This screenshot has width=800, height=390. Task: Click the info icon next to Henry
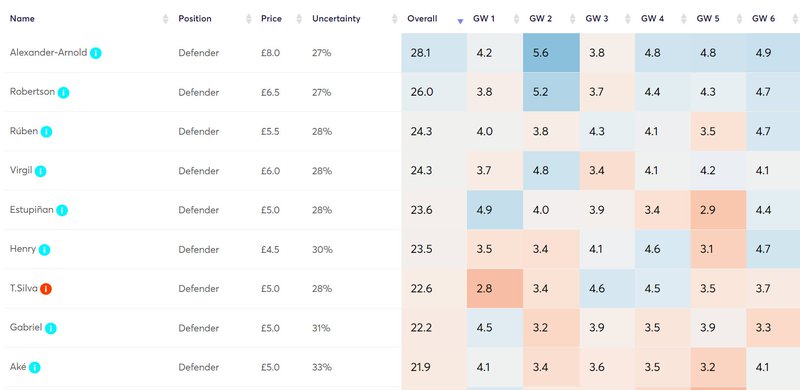click(44, 250)
